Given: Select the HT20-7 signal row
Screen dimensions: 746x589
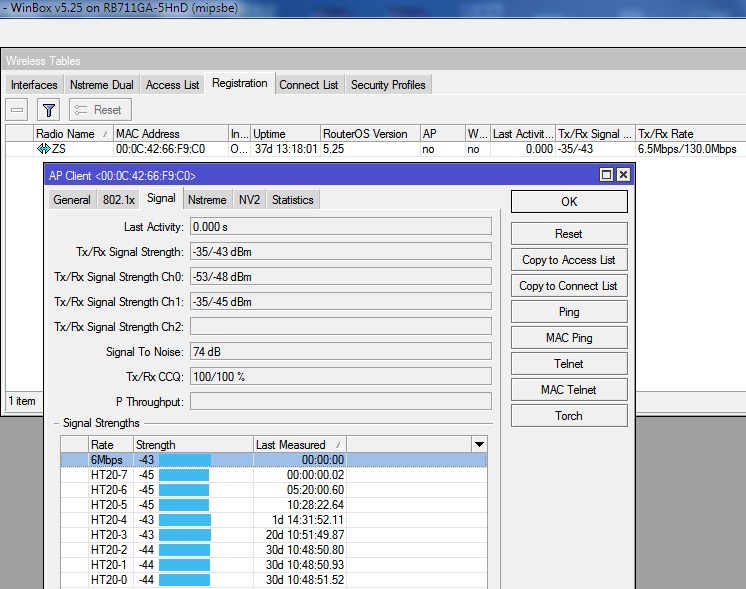Looking at the screenshot, I should tap(274, 475).
